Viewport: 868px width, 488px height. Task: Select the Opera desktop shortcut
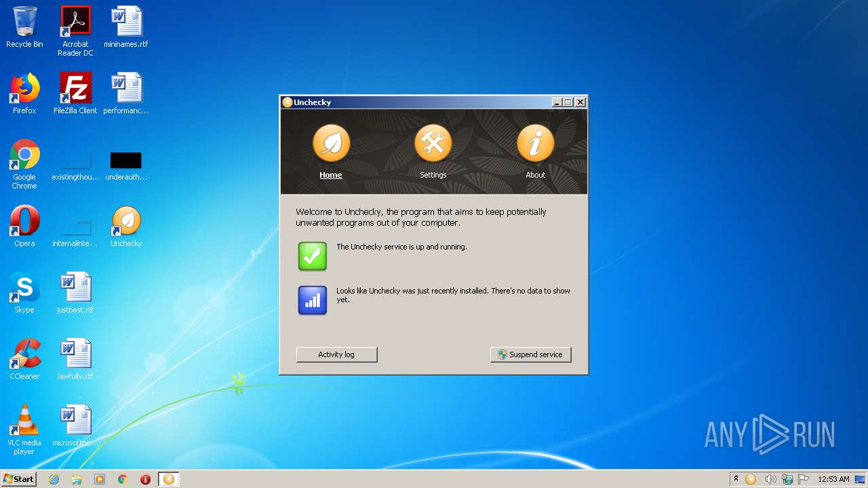(24, 226)
